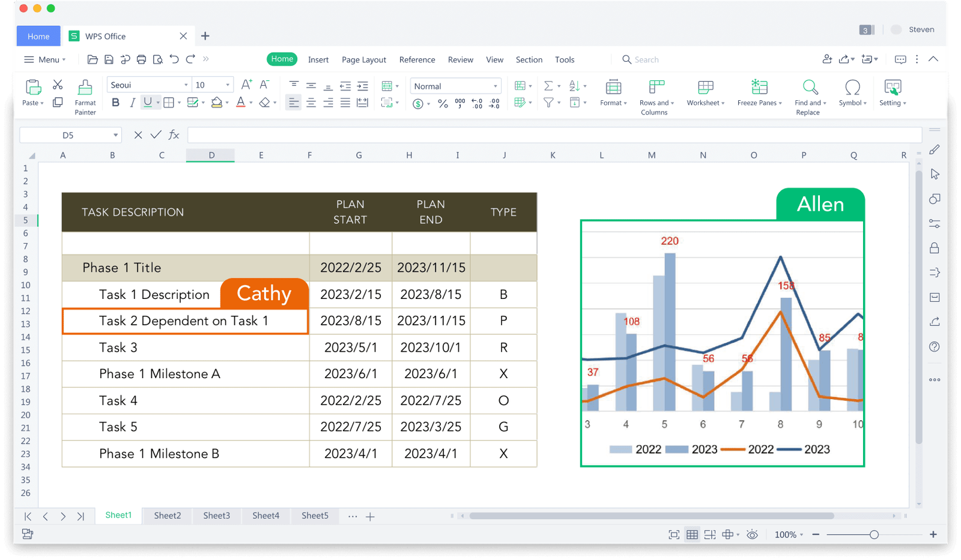Click the Rows and Columns icon
Viewport: 961px width, 560px height.
656,88
